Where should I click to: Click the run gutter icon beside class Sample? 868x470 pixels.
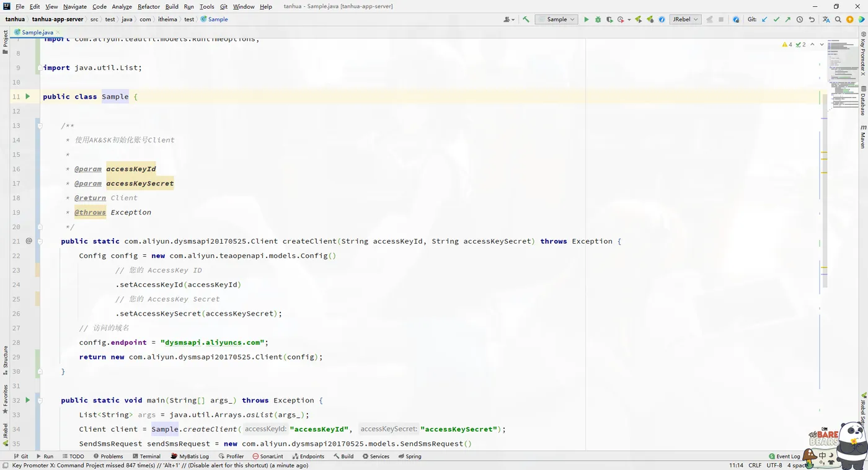point(27,96)
